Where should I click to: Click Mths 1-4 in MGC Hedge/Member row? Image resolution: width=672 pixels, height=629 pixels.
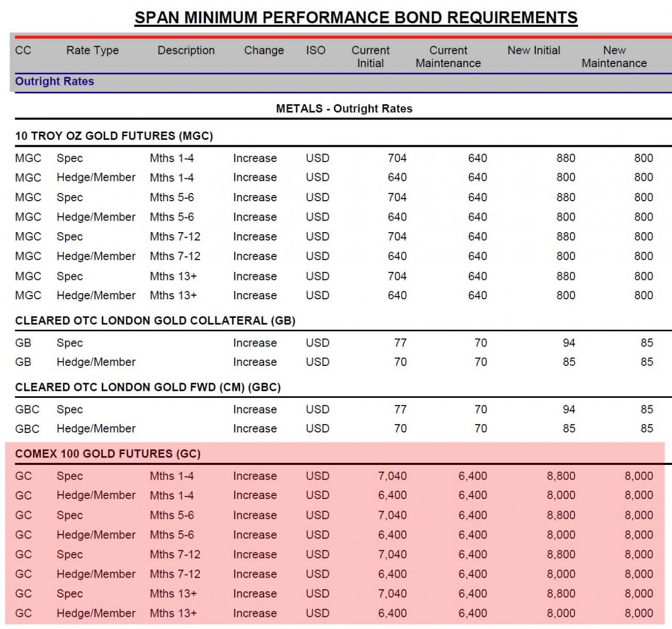[171, 178]
